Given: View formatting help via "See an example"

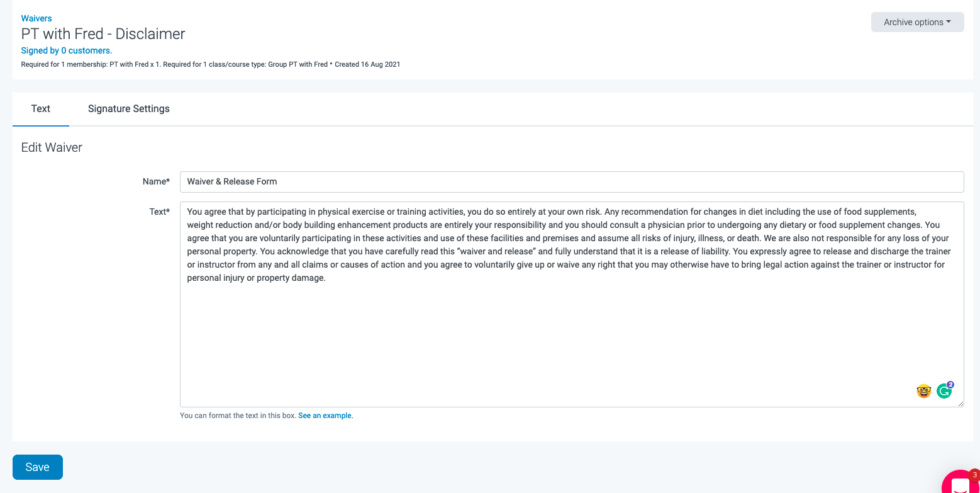Looking at the screenshot, I should pyautogui.click(x=325, y=415).
